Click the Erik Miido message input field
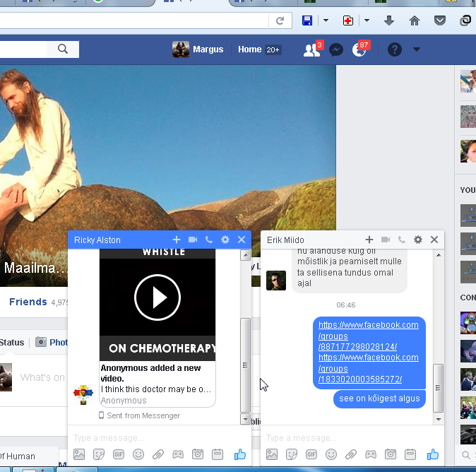Viewport: 476px width, 472px height. pyautogui.click(x=352, y=438)
